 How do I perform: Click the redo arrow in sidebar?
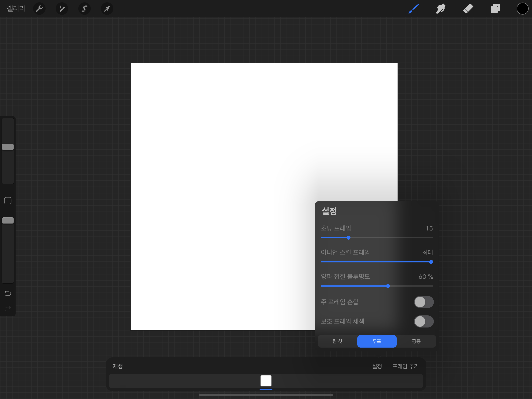[x=8, y=309]
